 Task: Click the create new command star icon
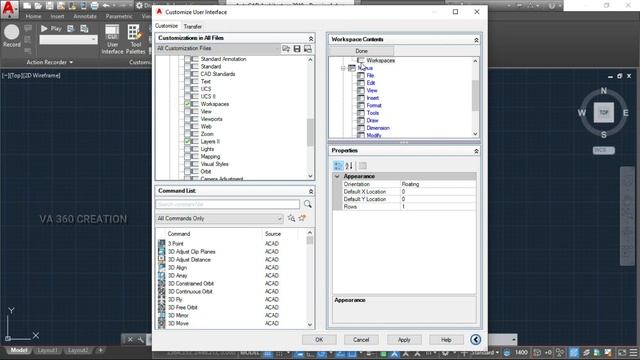(302, 218)
